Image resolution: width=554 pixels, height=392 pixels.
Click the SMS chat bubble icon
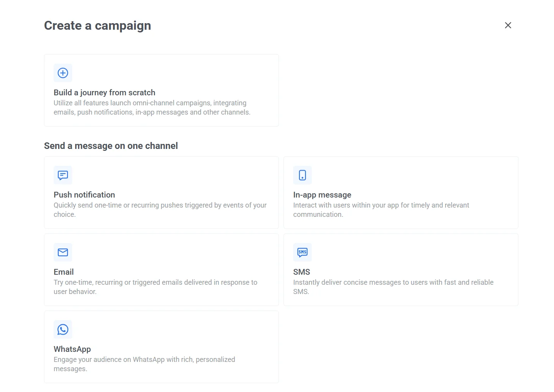click(302, 252)
